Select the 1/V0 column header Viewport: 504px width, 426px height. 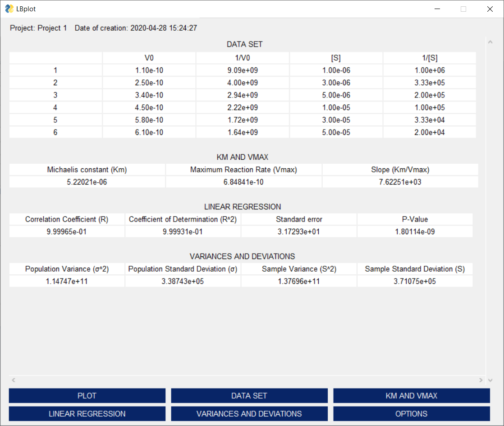pyautogui.click(x=243, y=58)
